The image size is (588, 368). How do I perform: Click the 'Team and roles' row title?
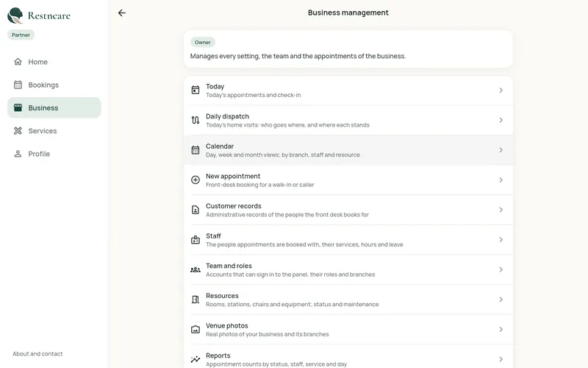229,266
